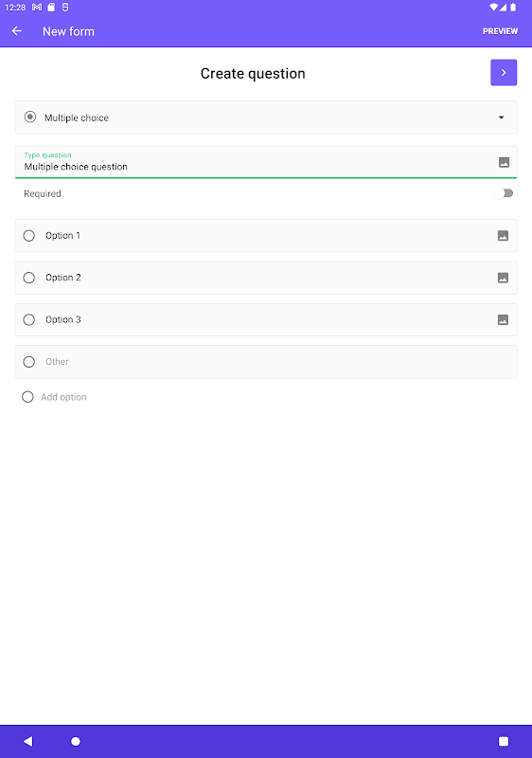Tap the back arrow in the header
This screenshot has height=758, width=532.
17,31
